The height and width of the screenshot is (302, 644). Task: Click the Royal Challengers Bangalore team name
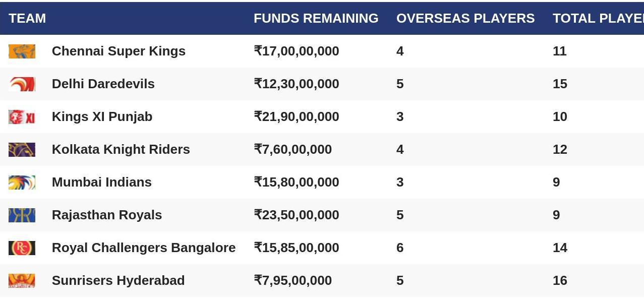(144, 248)
